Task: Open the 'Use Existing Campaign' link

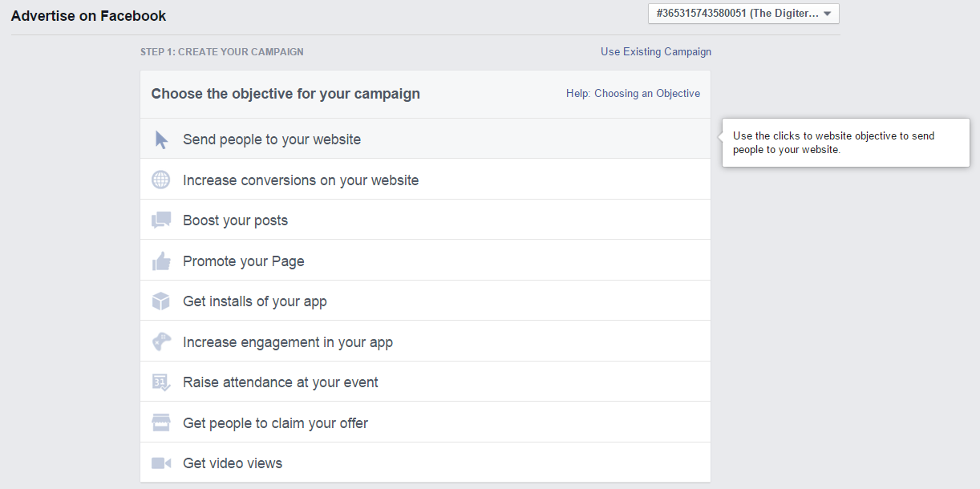Action: tap(656, 51)
